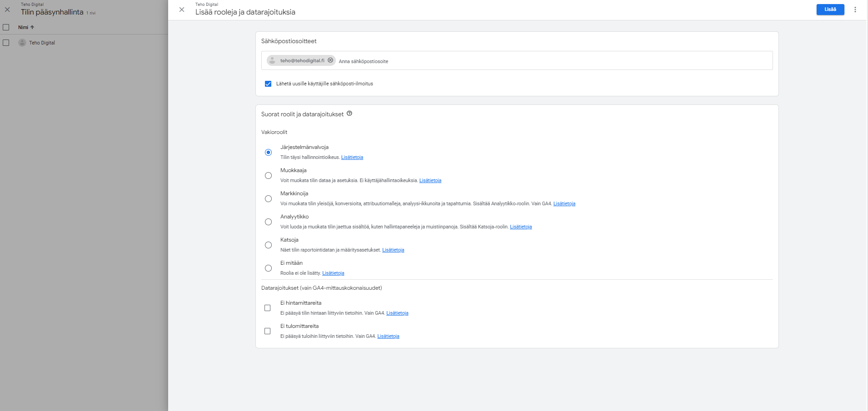
Task: Select the Ei mitään role option
Action: click(x=269, y=268)
